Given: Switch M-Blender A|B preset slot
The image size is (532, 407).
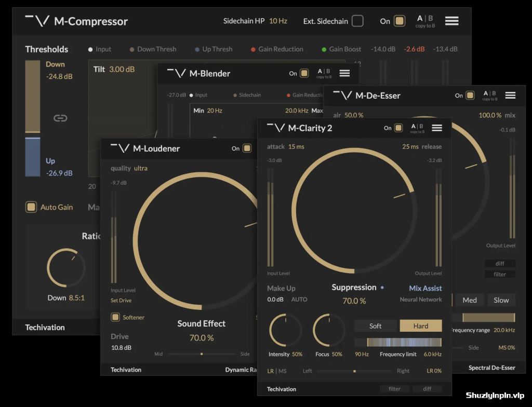Looking at the screenshot, I should [x=324, y=71].
